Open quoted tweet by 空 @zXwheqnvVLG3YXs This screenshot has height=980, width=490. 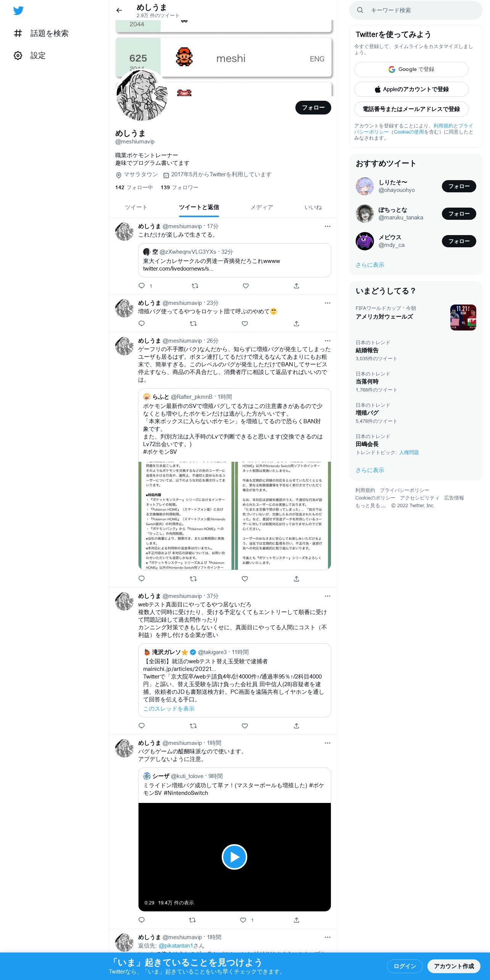coord(234,260)
